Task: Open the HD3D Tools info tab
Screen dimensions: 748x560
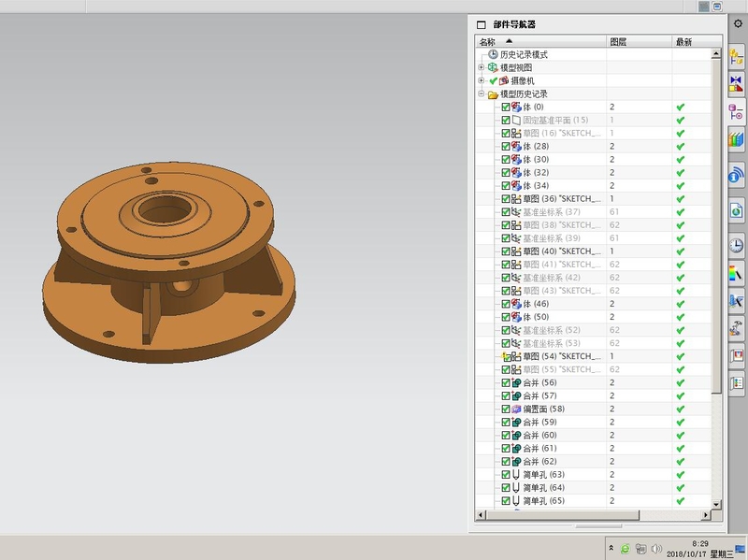Action: tap(736, 175)
